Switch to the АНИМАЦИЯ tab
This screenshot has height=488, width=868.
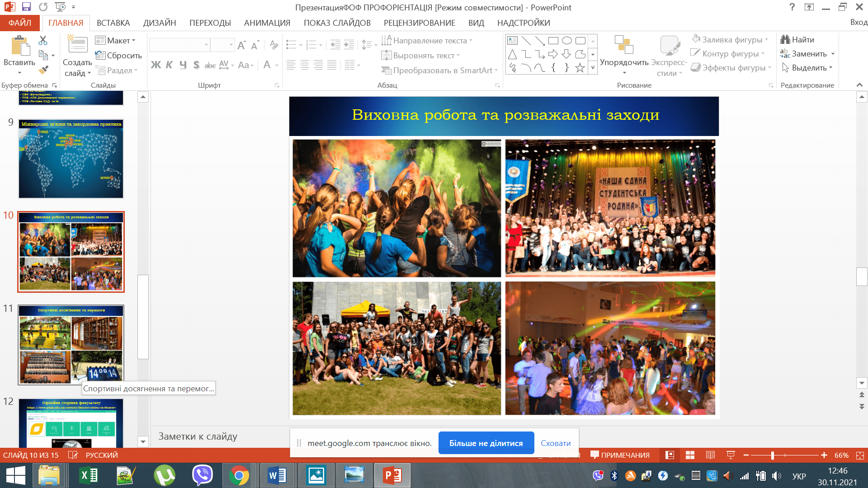tap(267, 23)
